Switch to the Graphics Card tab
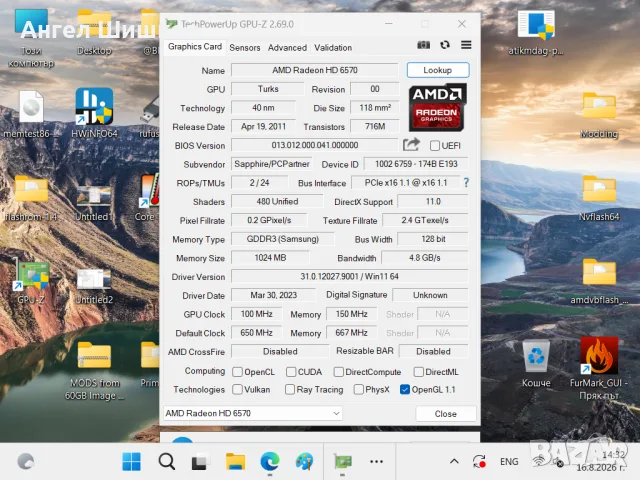This screenshot has width=640, height=480. point(195,47)
